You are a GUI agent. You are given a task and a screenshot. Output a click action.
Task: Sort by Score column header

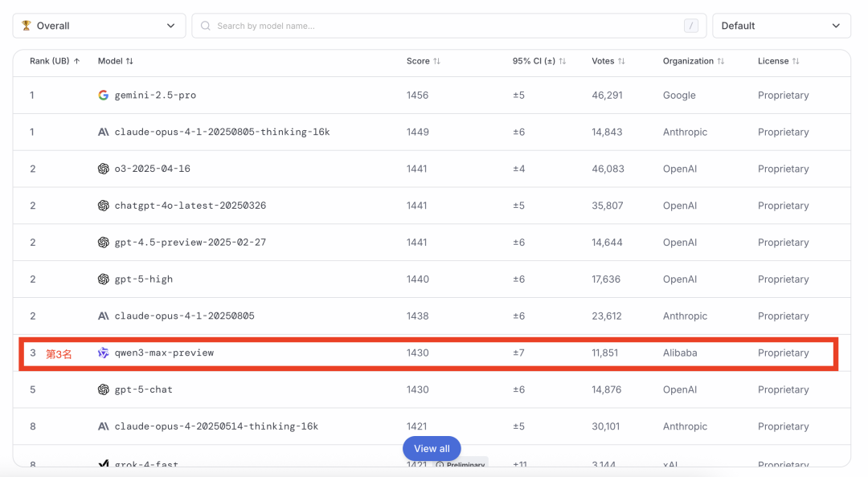(424, 61)
